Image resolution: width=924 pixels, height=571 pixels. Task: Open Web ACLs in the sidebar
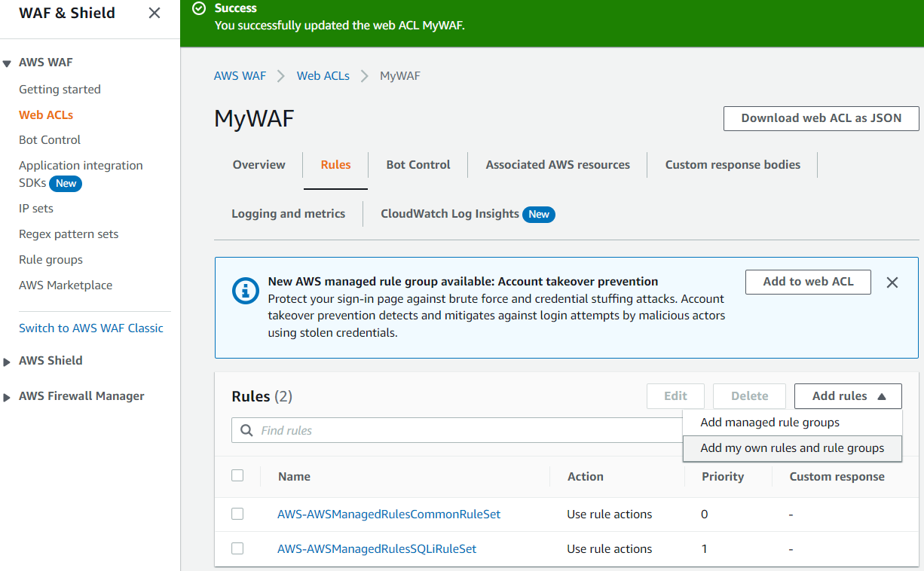tap(46, 115)
